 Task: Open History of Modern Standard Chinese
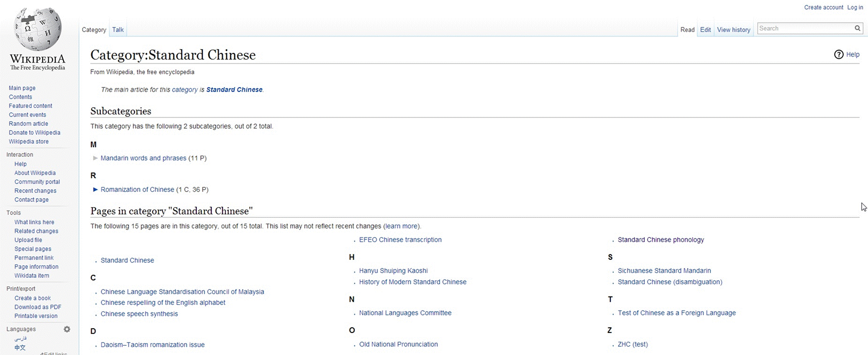413,282
